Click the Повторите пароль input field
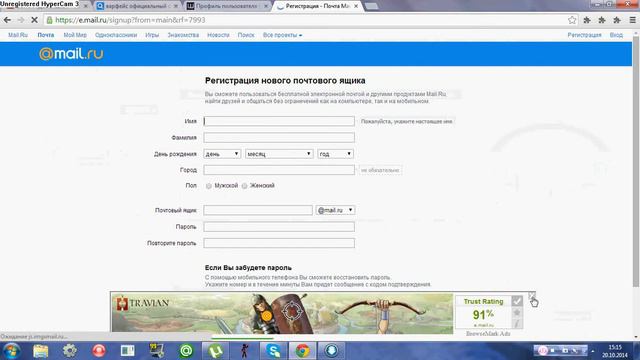 click(279, 243)
